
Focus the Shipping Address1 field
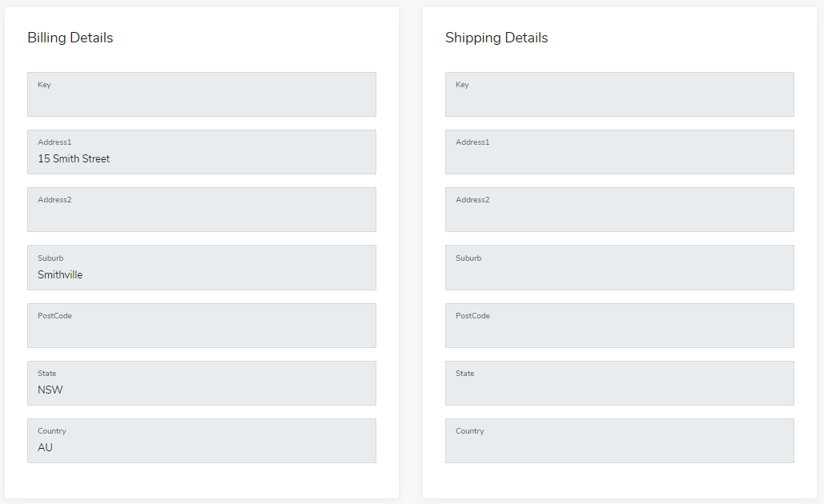(x=620, y=152)
